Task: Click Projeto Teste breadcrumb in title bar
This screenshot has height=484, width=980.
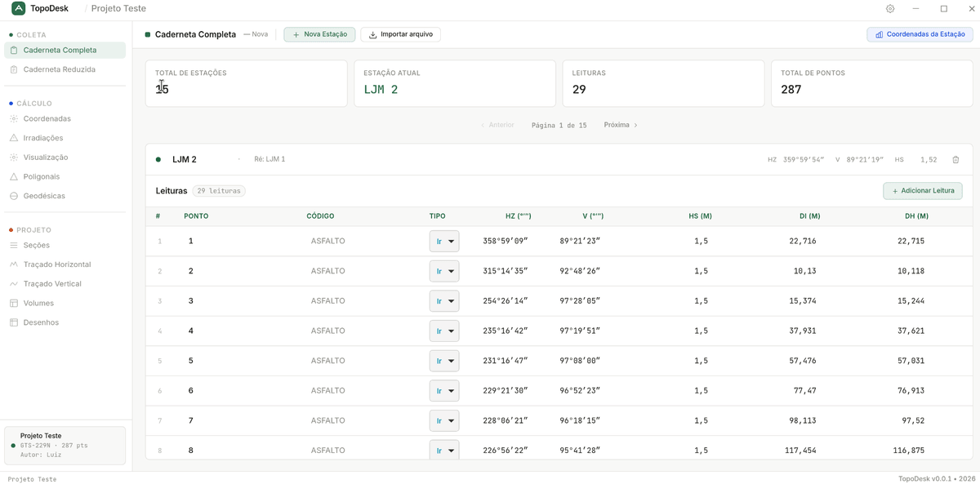Action: point(118,9)
